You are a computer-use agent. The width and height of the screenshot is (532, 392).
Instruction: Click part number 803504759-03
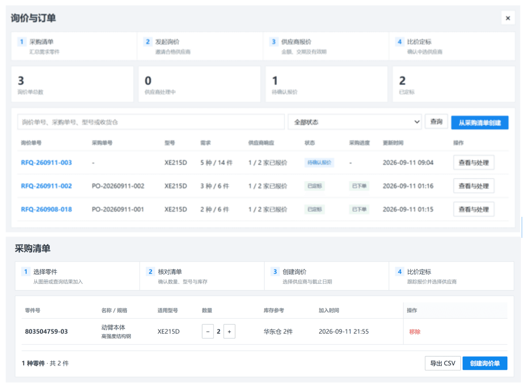46,331
